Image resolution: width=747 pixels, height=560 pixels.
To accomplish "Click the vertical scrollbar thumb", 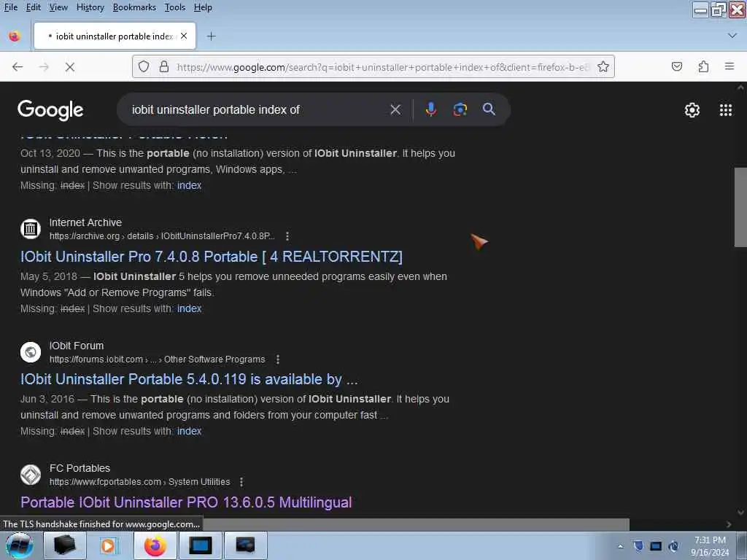I will coord(740,207).
